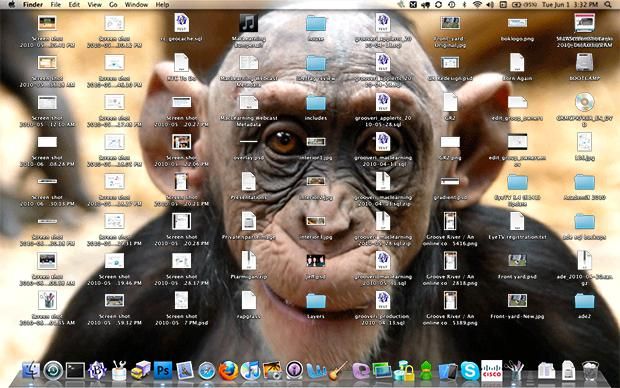Open the padlock keychain icon in Dock
Image resolution: width=620 pixels, height=388 pixels.
[404, 371]
